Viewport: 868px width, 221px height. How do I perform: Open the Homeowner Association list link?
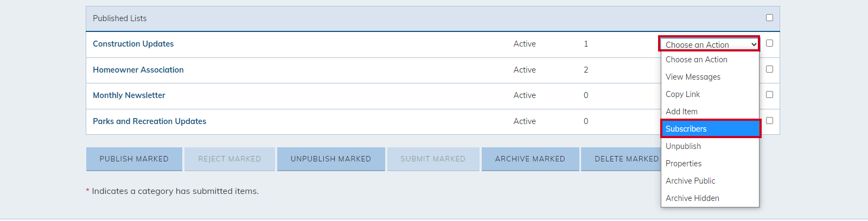tap(138, 70)
